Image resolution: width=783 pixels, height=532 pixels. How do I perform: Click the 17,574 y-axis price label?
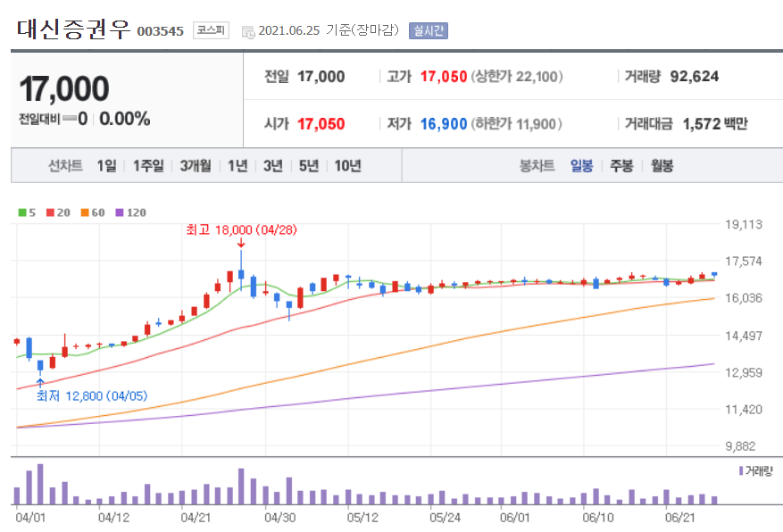(x=744, y=261)
